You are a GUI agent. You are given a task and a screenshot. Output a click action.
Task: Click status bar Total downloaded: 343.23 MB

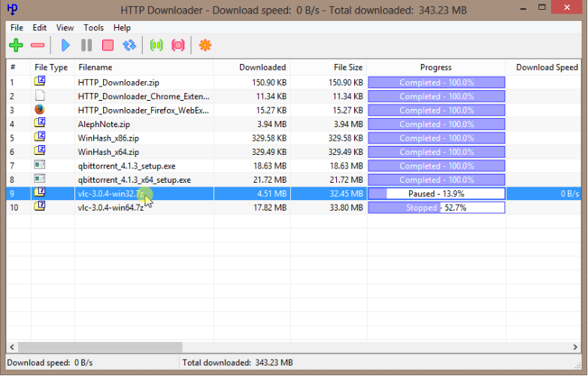(x=238, y=363)
